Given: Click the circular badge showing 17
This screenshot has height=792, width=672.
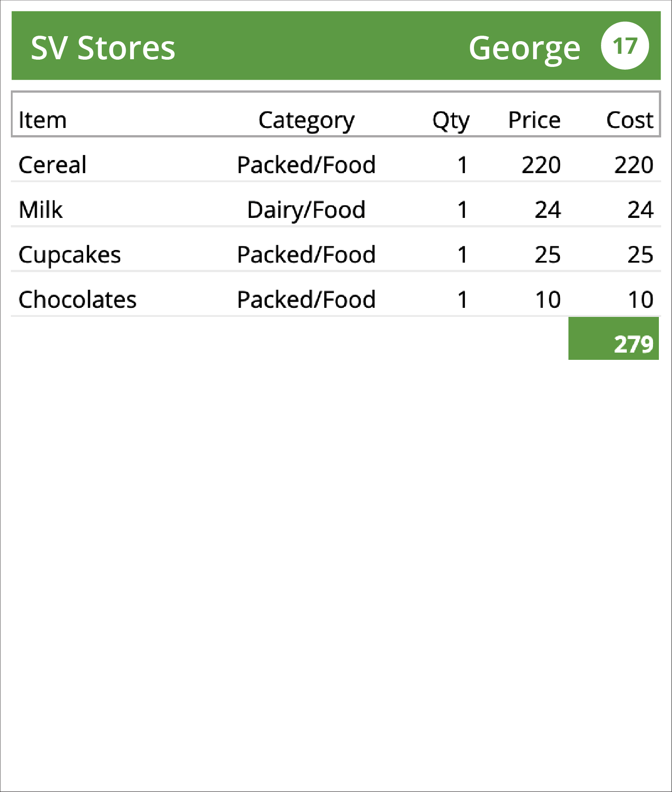Looking at the screenshot, I should tap(625, 46).
